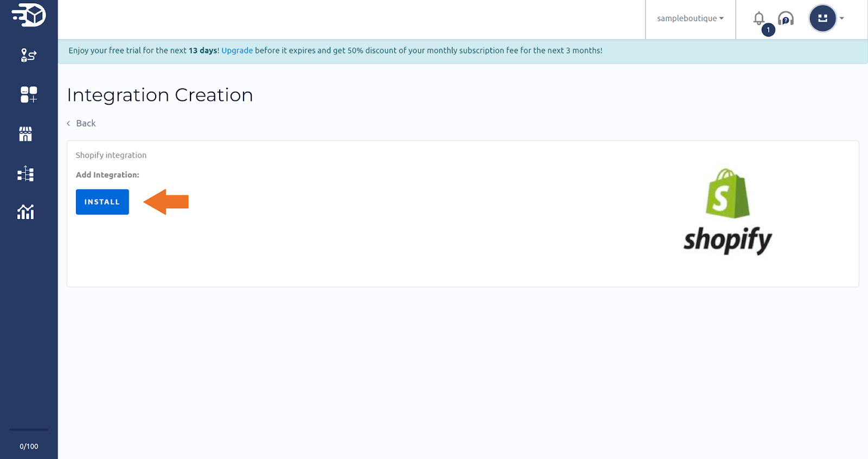Open the support headset icon
Viewport: 868px width, 459px height.
coord(786,19)
